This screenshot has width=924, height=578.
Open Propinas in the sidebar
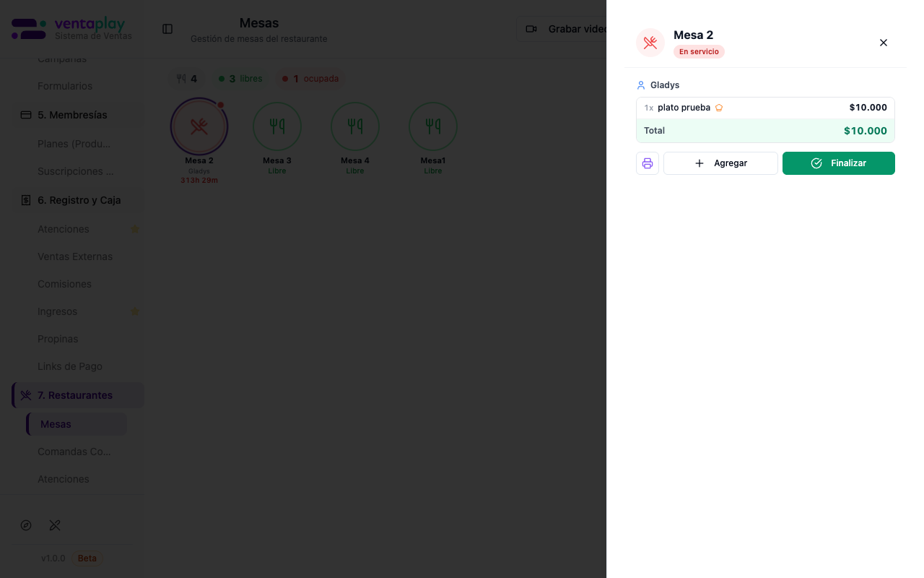click(58, 339)
